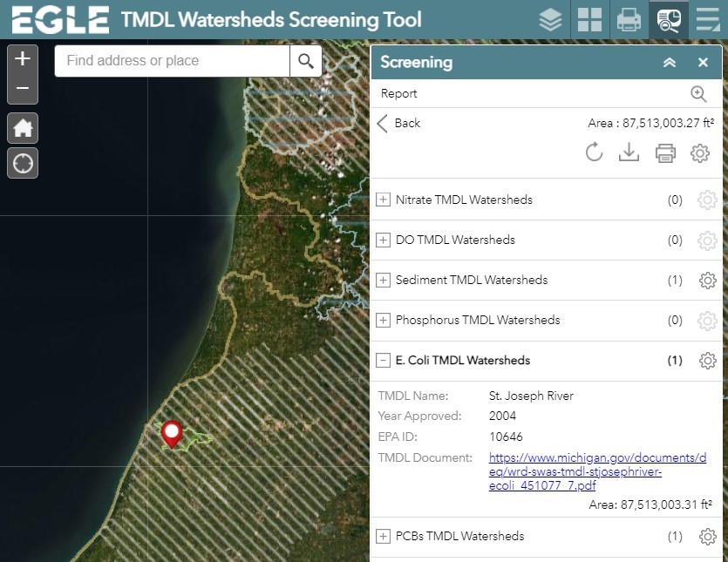Open the Basemap Gallery grid icon

589,19
